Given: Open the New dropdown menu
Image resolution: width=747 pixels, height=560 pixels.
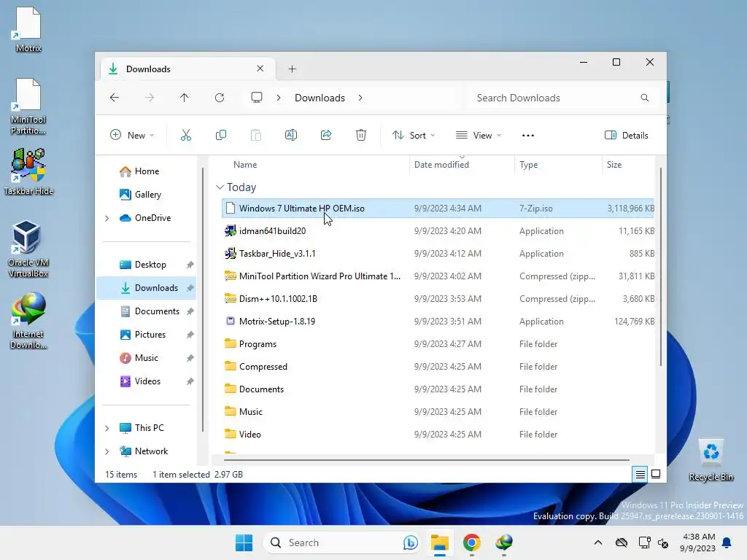Looking at the screenshot, I should [131, 135].
